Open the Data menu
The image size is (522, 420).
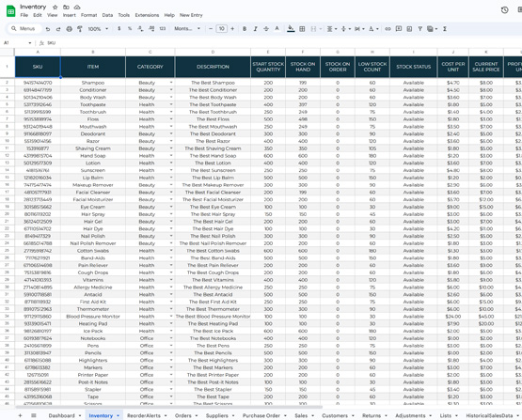click(x=107, y=15)
